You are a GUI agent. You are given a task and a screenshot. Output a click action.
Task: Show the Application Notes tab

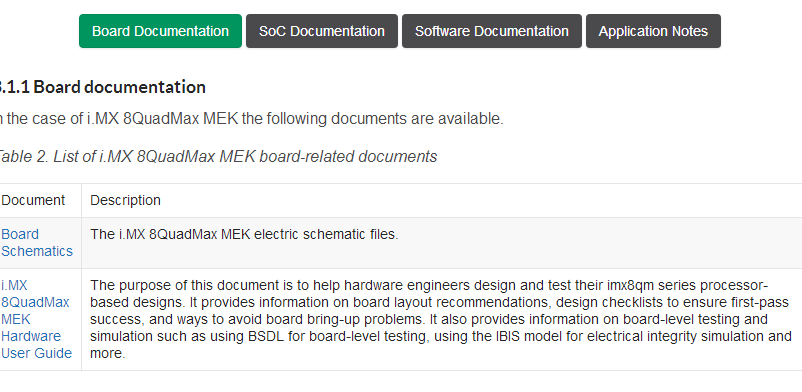coord(653,31)
